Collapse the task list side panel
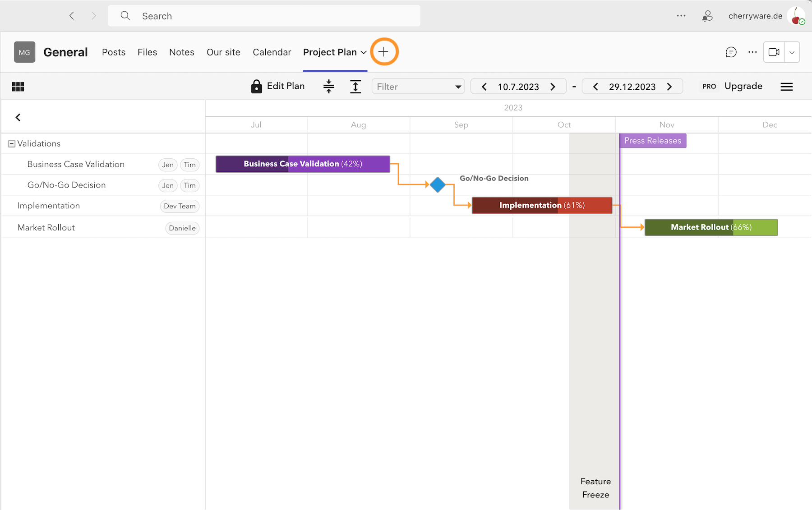Image resolution: width=812 pixels, height=510 pixels. click(18, 117)
